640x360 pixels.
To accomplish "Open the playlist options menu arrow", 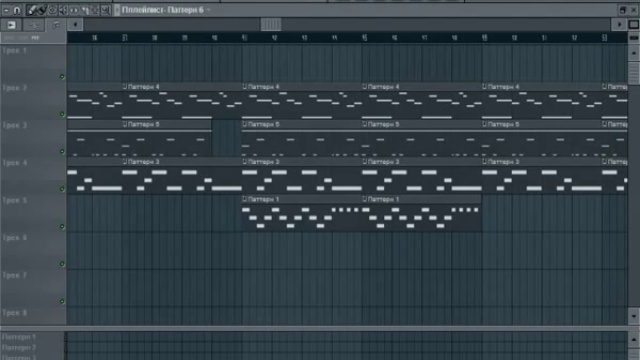I will [6, 10].
